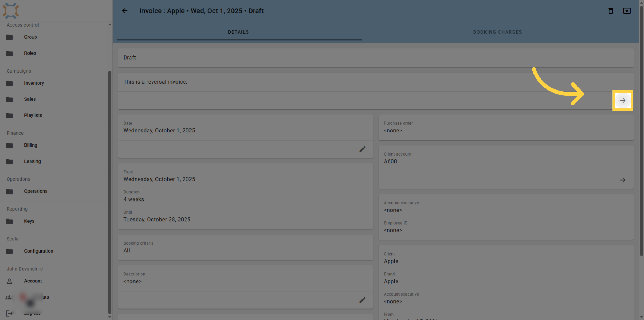The image size is (644, 320).
Task: Open client account A600 with the arrow
Action: [623, 180]
